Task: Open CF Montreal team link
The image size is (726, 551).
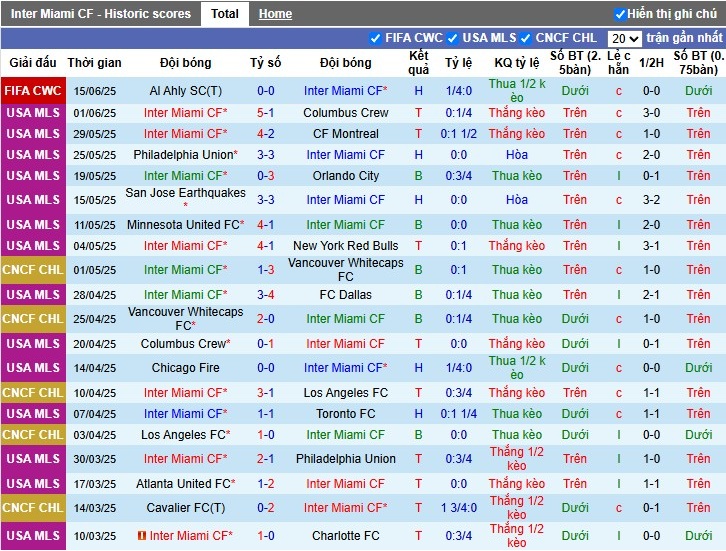Action: (346, 134)
